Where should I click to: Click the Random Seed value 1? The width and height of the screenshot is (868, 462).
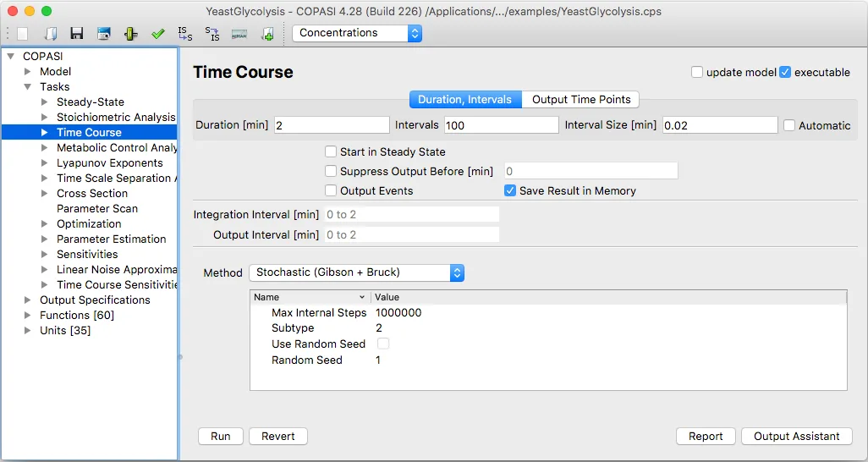(x=378, y=360)
